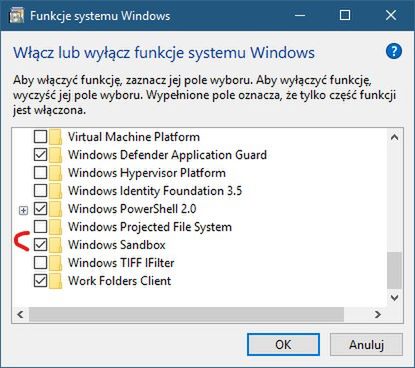
Task: Uncheck Windows Defender Application Guard
Action: pos(40,155)
